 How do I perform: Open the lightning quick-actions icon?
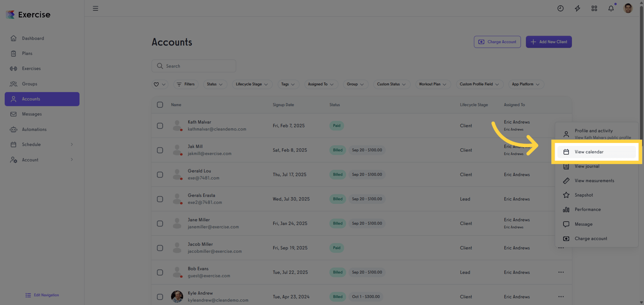click(577, 8)
